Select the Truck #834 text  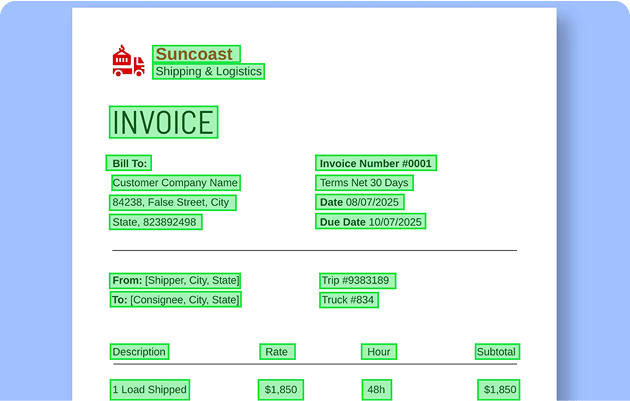349,300
